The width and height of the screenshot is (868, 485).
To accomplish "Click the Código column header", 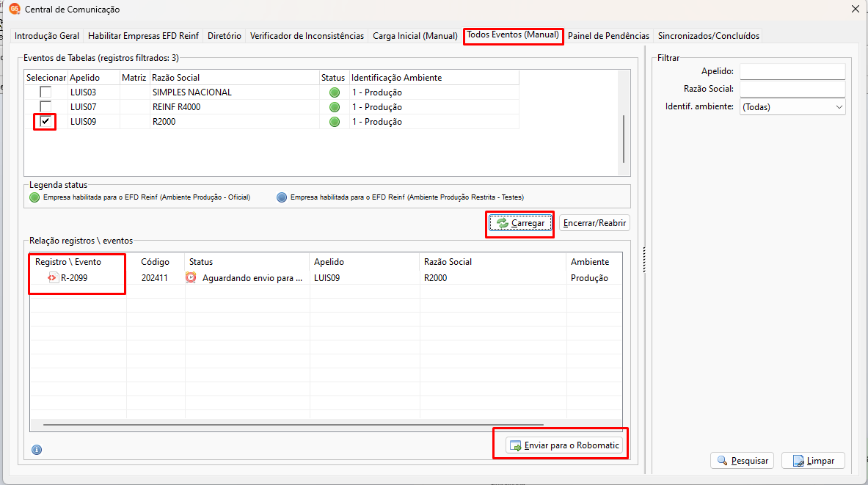I will tap(156, 262).
